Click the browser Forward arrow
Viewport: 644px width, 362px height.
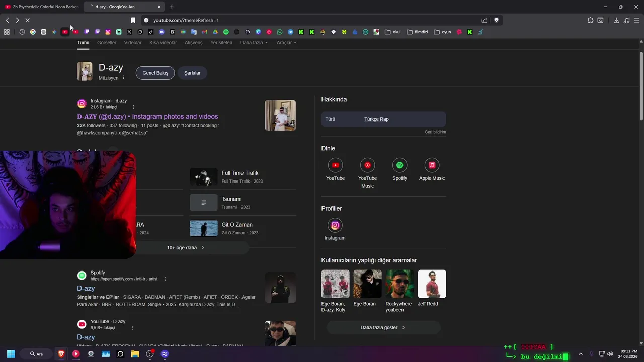coord(17,20)
